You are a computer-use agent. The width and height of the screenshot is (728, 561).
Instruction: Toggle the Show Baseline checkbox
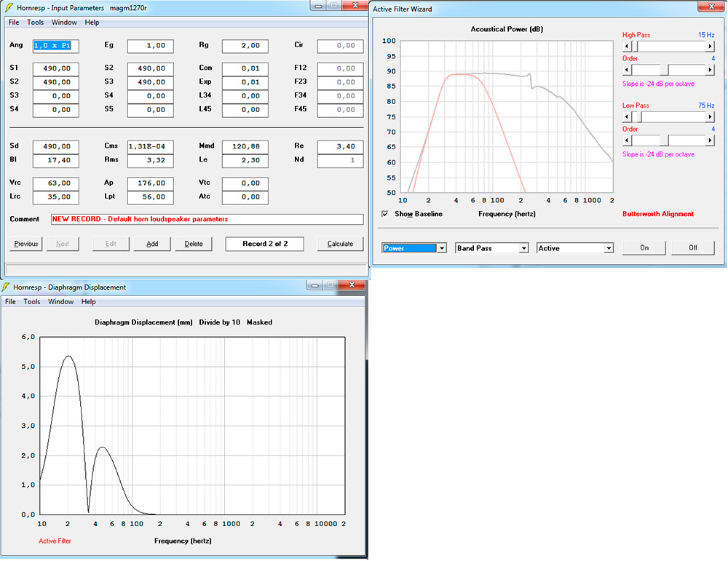click(385, 214)
